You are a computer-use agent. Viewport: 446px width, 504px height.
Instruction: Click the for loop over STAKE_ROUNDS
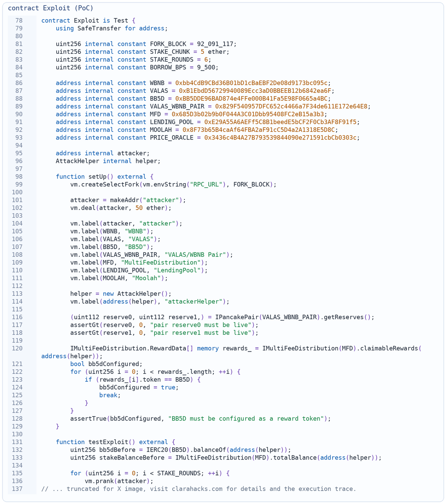[150, 473]
